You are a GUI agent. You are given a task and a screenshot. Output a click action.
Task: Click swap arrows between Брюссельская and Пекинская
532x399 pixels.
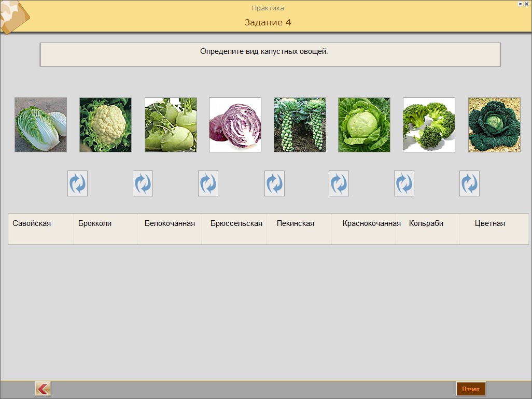click(274, 183)
